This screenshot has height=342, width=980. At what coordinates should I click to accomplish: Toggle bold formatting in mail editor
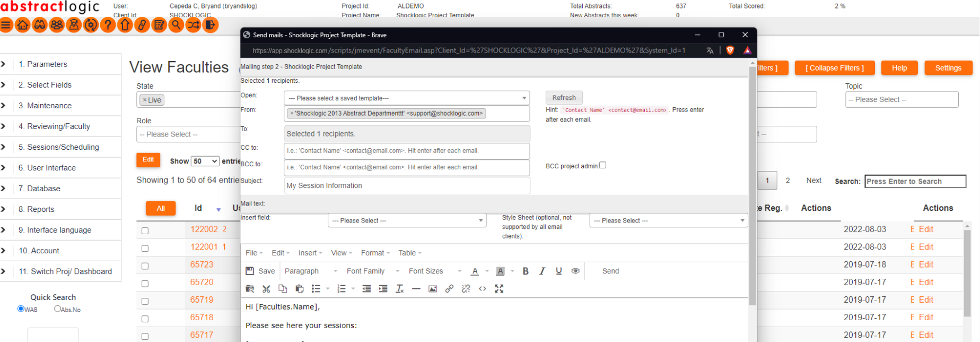click(526, 271)
